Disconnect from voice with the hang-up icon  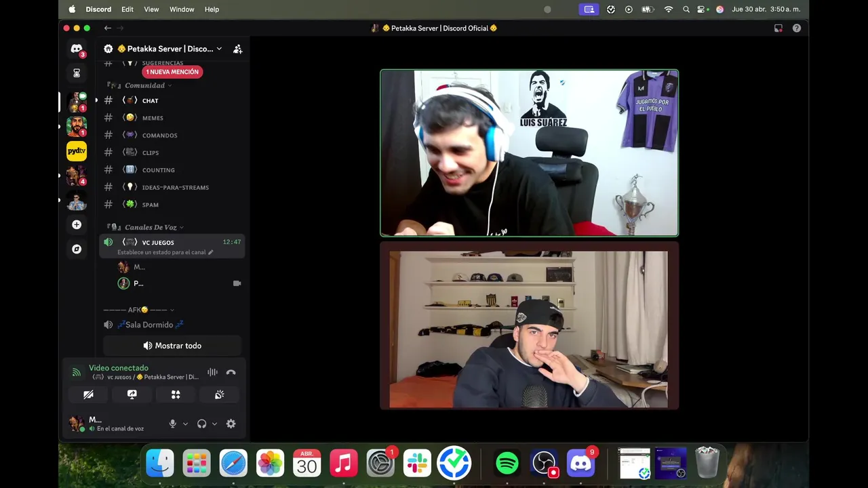tap(231, 372)
